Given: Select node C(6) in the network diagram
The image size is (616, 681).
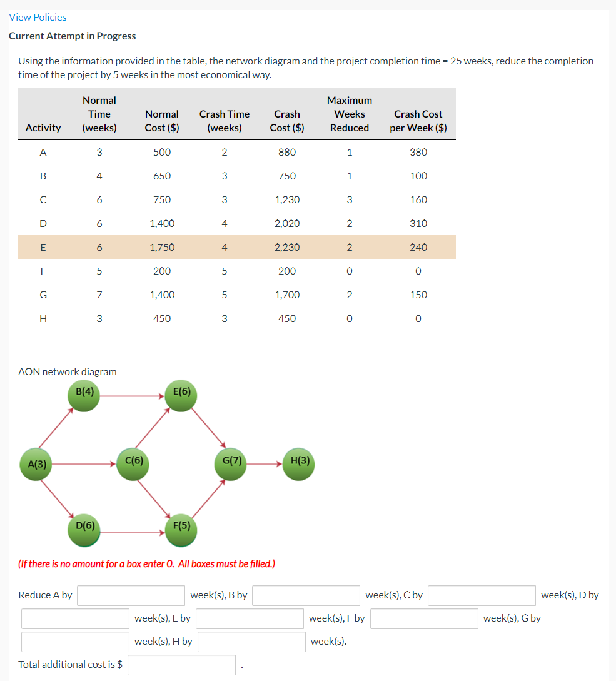Looking at the screenshot, I should [x=133, y=465].
